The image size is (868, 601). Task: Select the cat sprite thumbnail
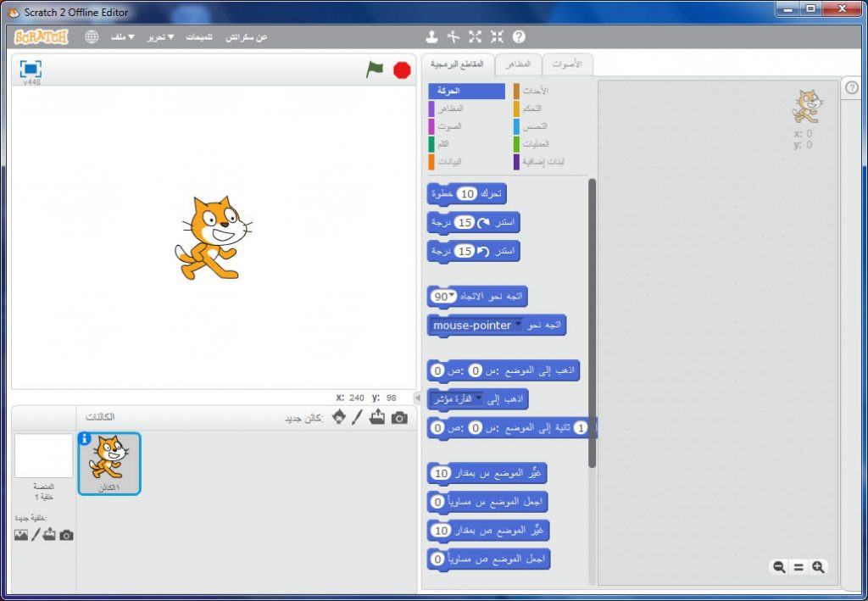109,463
